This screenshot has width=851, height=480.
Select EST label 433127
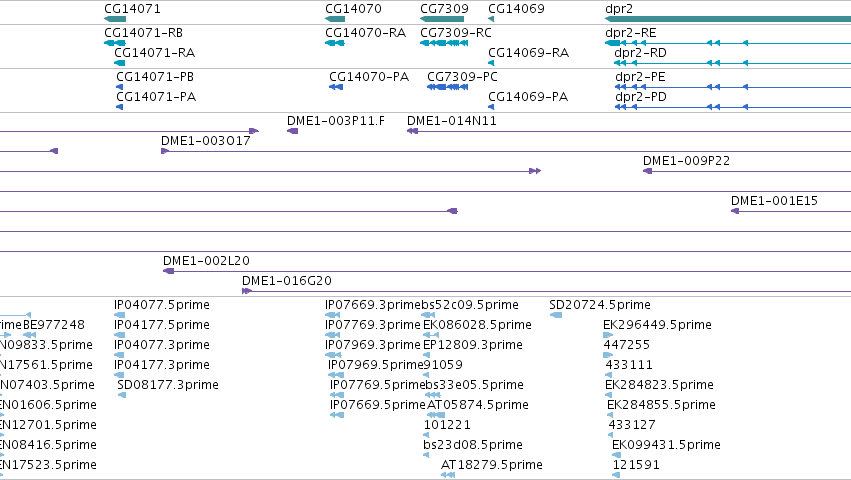(632, 425)
